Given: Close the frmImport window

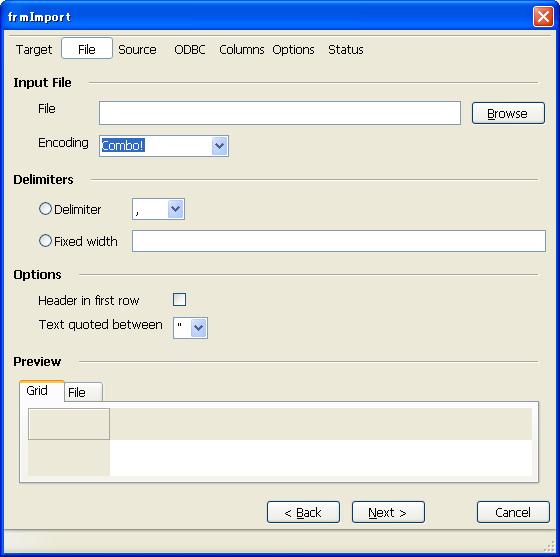Looking at the screenshot, I should (543, 16).
